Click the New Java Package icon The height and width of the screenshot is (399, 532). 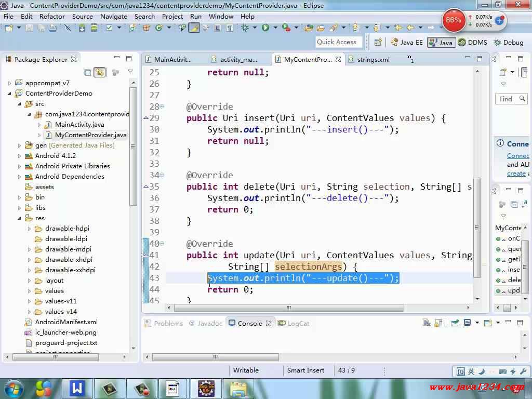pos(146,28)
